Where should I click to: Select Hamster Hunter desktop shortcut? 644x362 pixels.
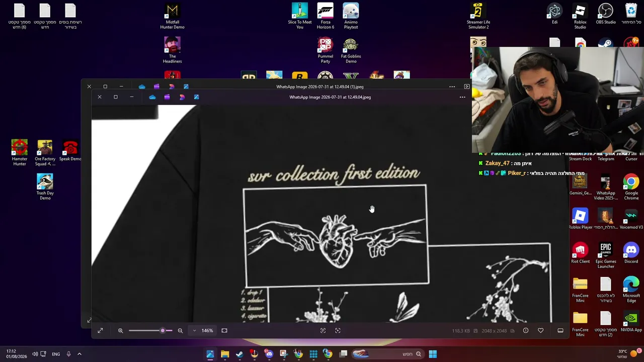tap(20, 153)
